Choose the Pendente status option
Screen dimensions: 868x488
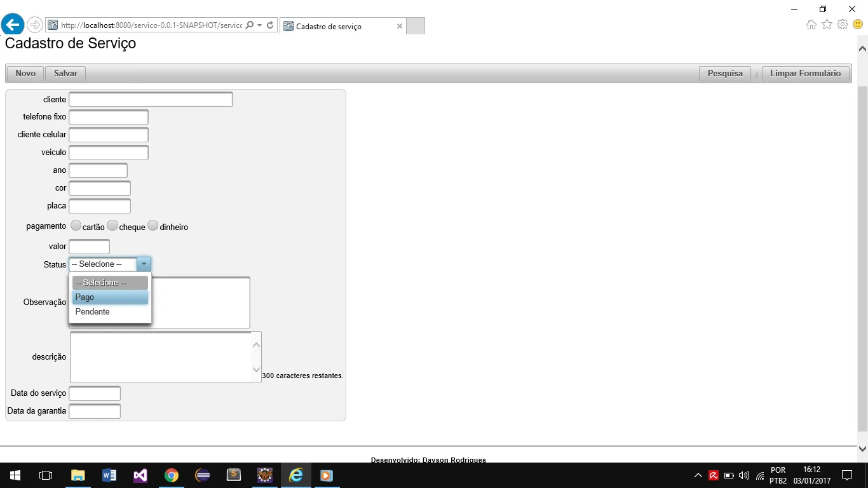click(x=110, y=312)
